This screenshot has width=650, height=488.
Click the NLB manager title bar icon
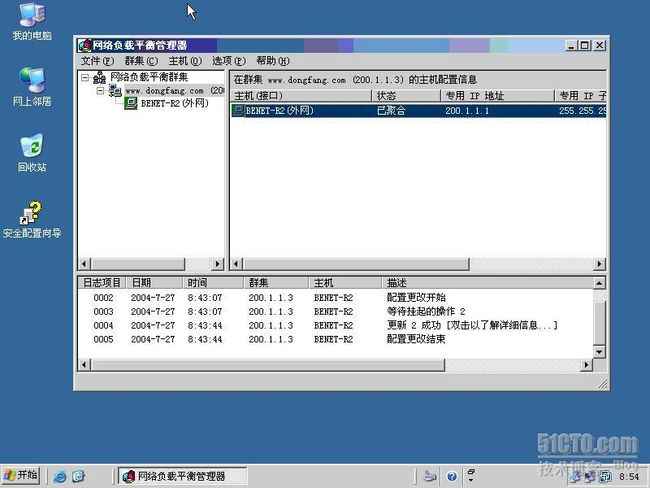click(85, 45)
